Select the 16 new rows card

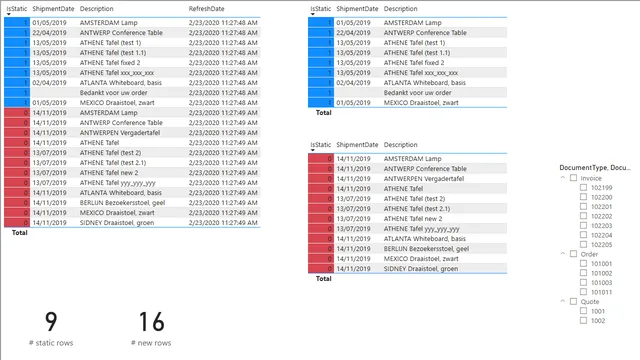pyautogui.click(x=151, y=328)
